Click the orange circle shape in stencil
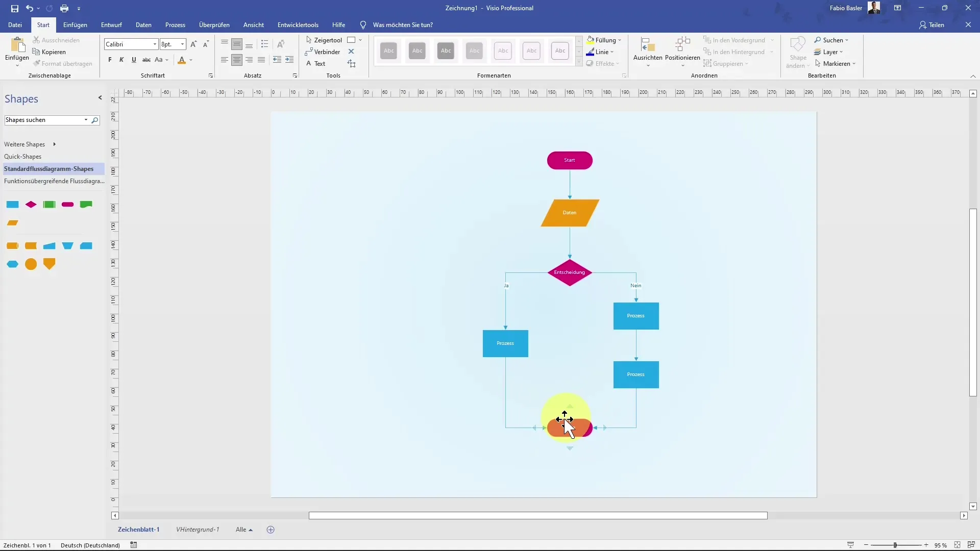Screen dimensions: 980x551 31,264
